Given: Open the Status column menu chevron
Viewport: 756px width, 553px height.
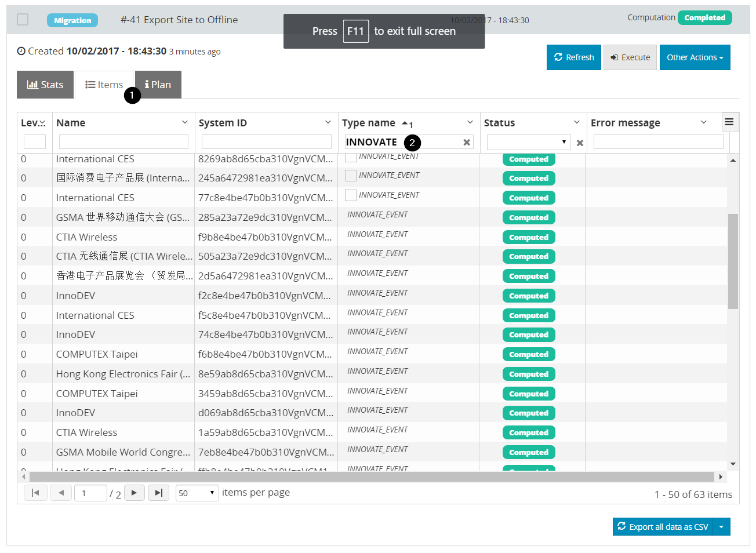Looking at the screenshot, I should click(577, 122).
